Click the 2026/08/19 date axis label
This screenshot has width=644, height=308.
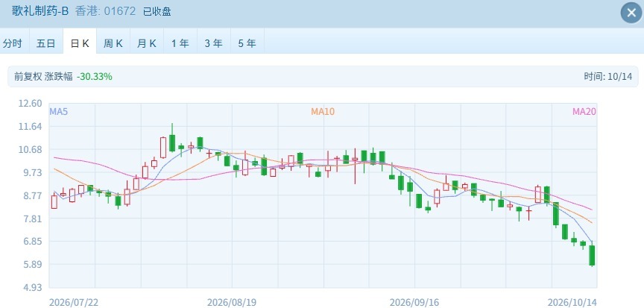pos(232,303)
